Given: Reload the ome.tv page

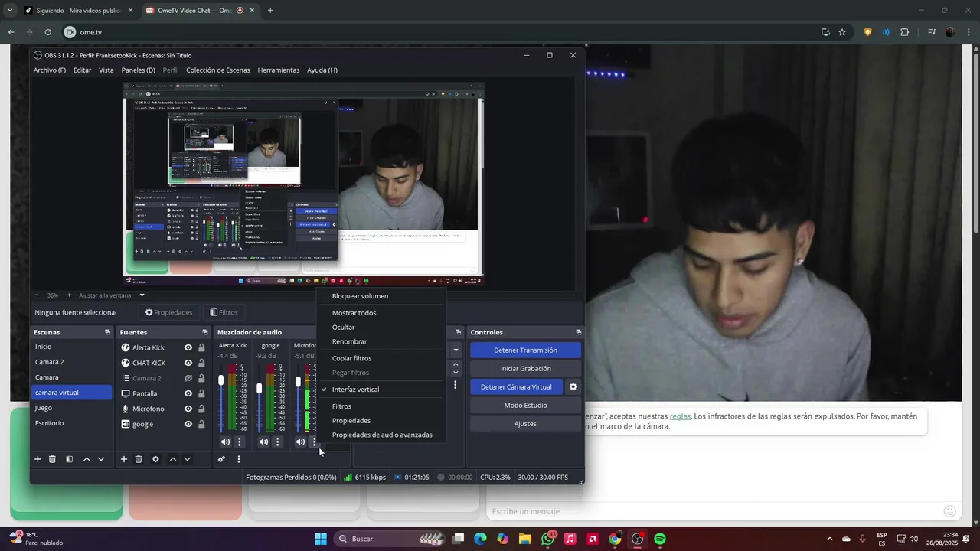Looking at the screenshot, I should pyautogui.click(x=47, y=32).
